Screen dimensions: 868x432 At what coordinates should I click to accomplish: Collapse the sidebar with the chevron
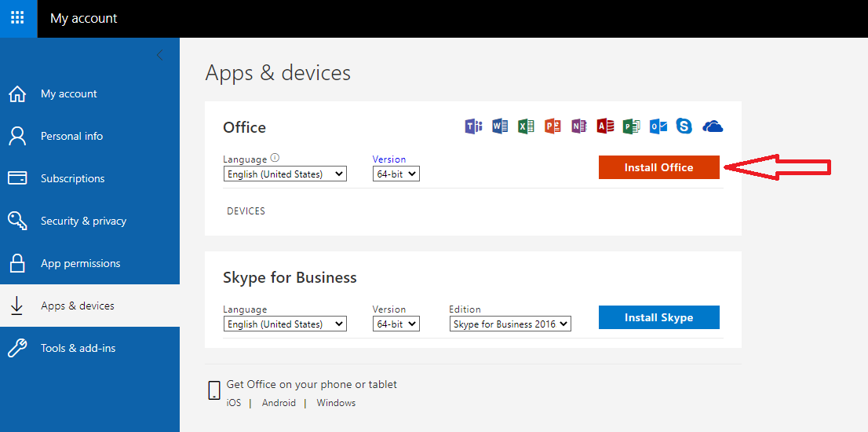[159, 55]
